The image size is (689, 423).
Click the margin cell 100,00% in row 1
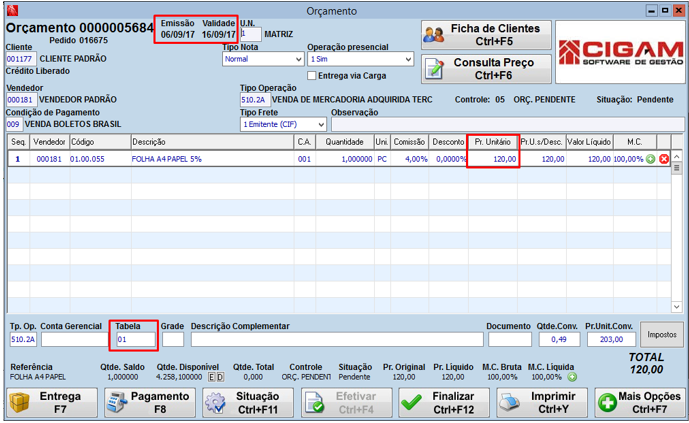coord(628,159)
